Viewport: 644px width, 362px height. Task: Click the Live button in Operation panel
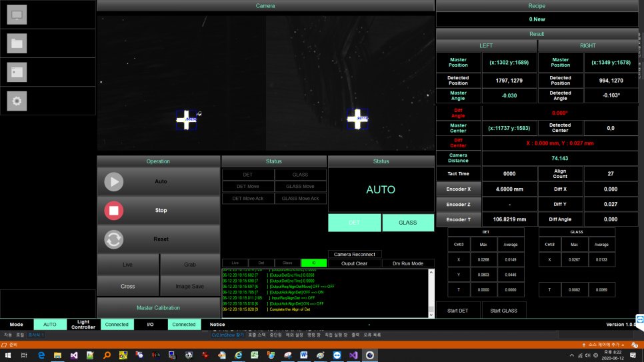128,265
